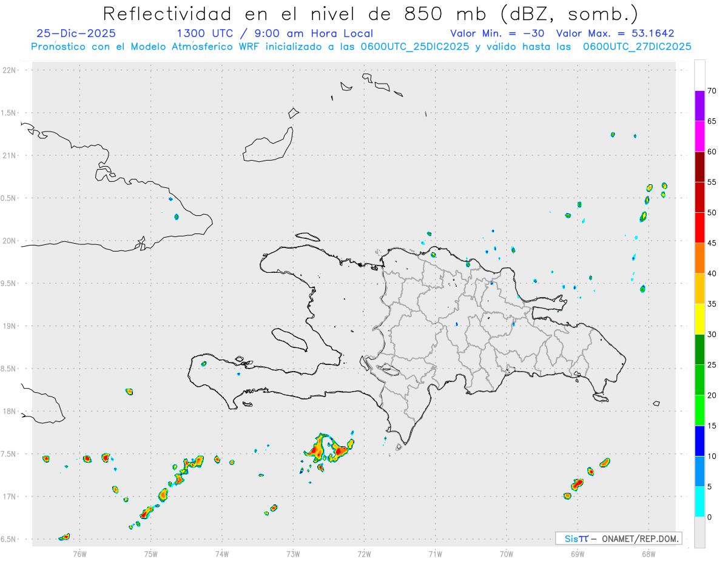728x562 pixels.
Task: Click the "74W" longitude label
Action: pos(221,554)
